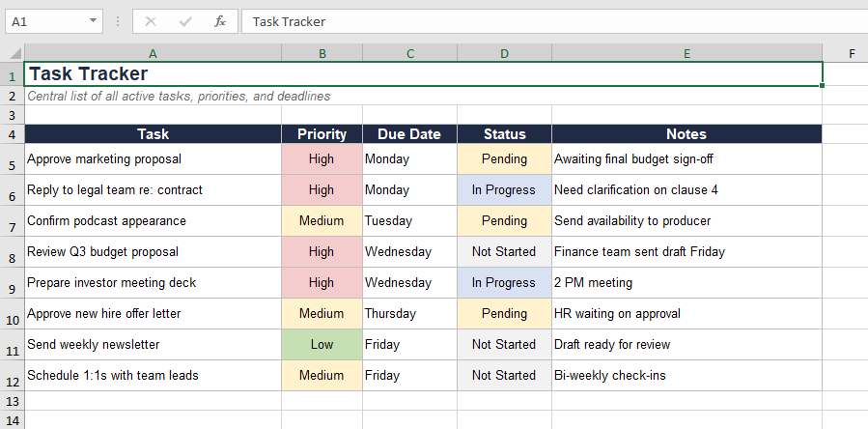The height and width of the screenshot is (429, 868).
Task: Click the formula bar showing Task Tracker
Action: click(x=554, y=21)
